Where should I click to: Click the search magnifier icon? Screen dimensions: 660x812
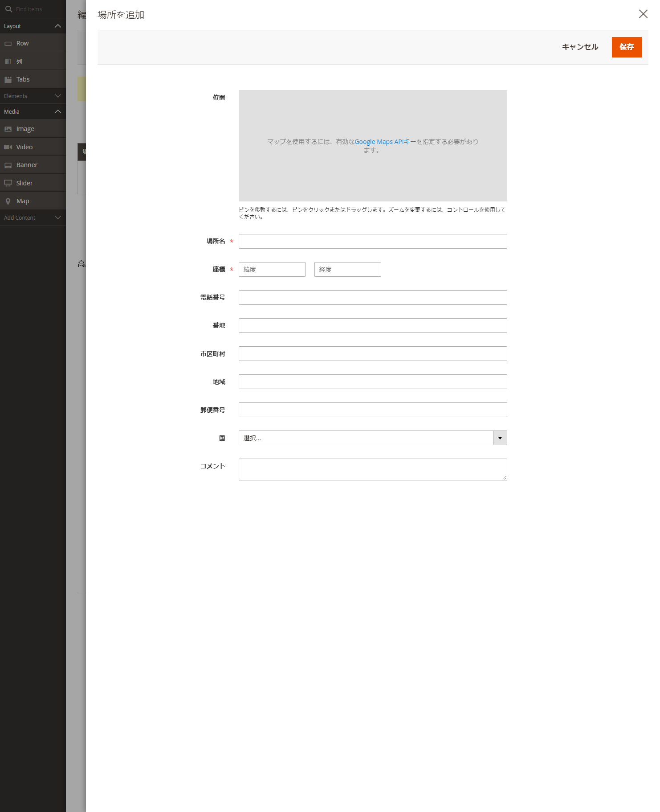pos(8,9)
